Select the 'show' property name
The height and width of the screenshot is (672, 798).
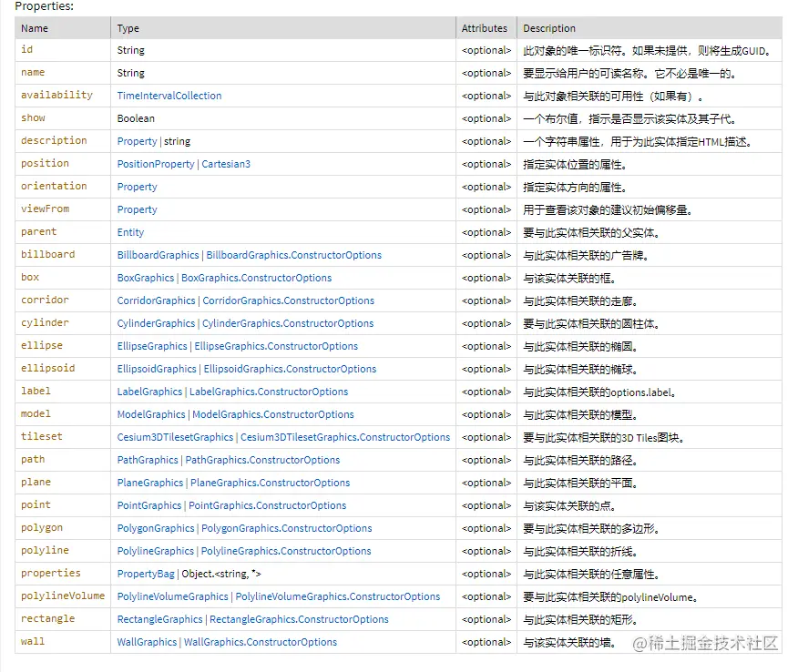(x=33, y=118)
